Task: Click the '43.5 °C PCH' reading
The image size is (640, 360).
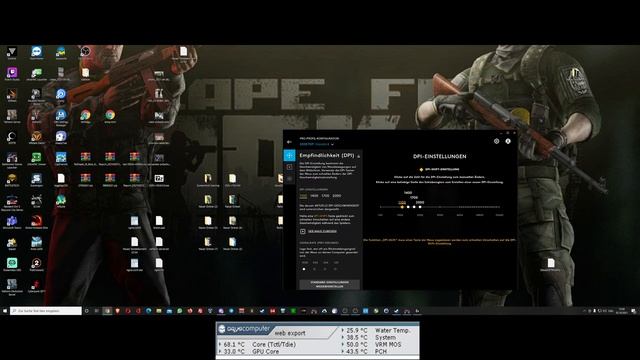Action: click(364, 351)
